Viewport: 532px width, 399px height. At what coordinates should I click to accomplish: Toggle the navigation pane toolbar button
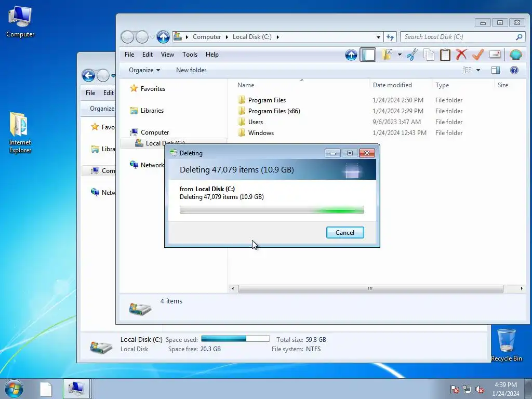point(368,55)
